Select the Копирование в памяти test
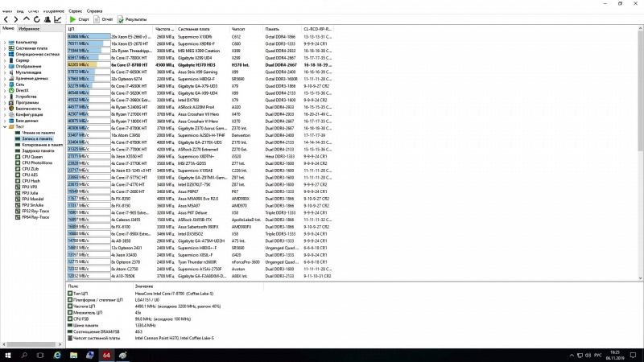This screenshot has height=362, width=644. coord(42,145)
